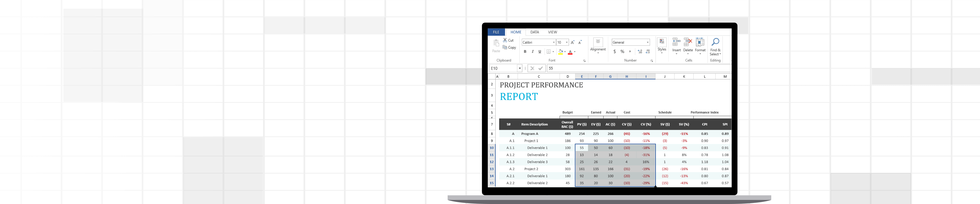The width and height of the screenshot is (980, 204).
Task: Open the FILE tab
Action: click(x=496, y=32)
